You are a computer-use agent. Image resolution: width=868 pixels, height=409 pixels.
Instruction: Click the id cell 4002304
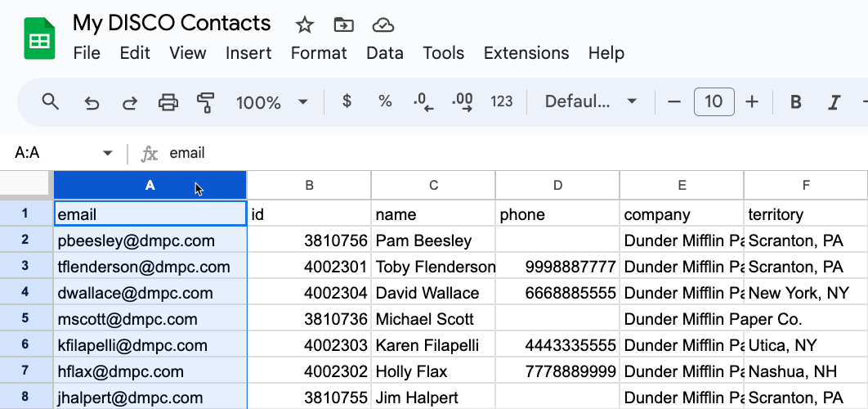click(310, 292)
